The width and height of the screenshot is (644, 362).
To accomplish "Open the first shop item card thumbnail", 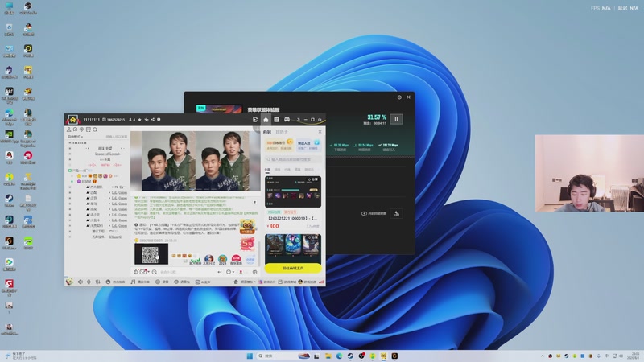I will point(293,191).
